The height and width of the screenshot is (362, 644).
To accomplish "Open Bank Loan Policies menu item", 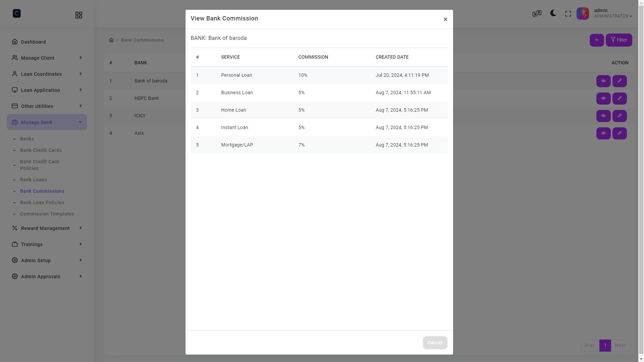I will (x=42, y=202).
